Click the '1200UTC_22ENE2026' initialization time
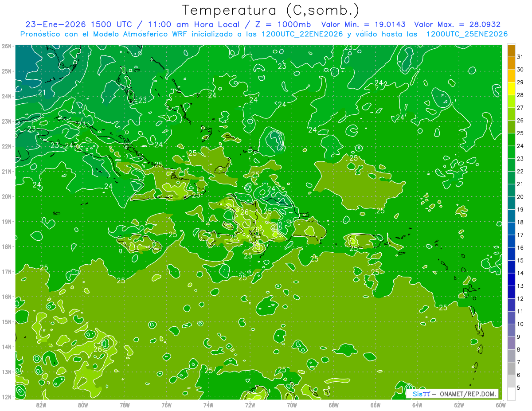 pos(301,34)
